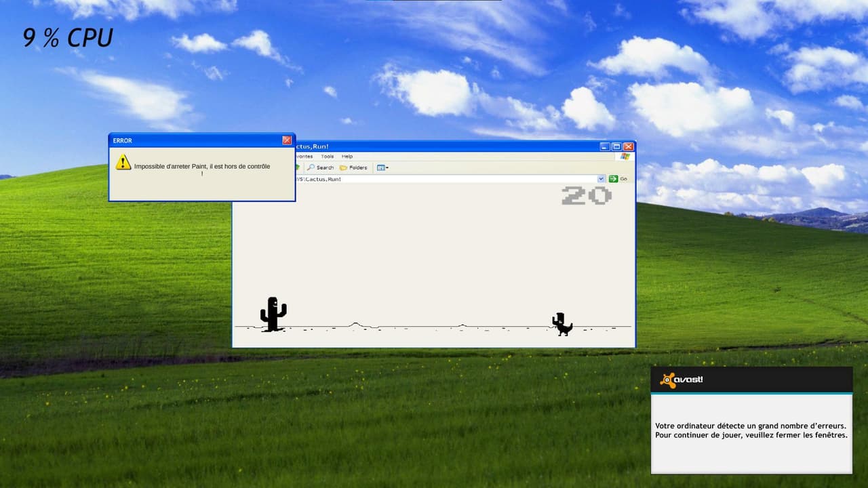This screenshot has width=868, height=488.
Task: Click the yellow warning icon in ERROR dialog
Action: (123, 162)
